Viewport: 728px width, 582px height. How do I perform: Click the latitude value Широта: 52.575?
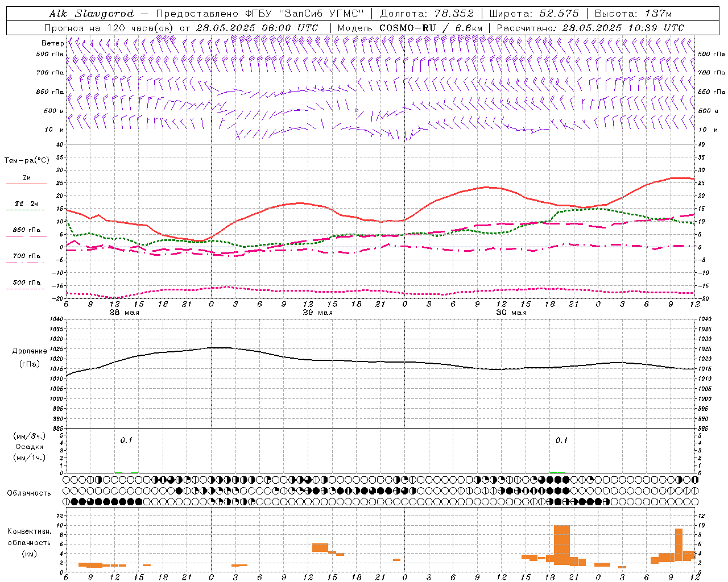click(533, 14)
